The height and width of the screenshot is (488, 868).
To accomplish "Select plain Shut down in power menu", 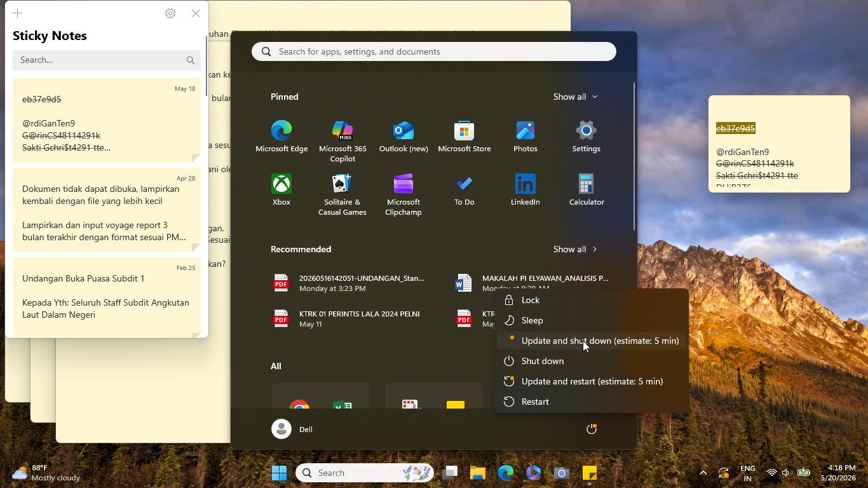I will pyautogui.click(x=592, y=361).
